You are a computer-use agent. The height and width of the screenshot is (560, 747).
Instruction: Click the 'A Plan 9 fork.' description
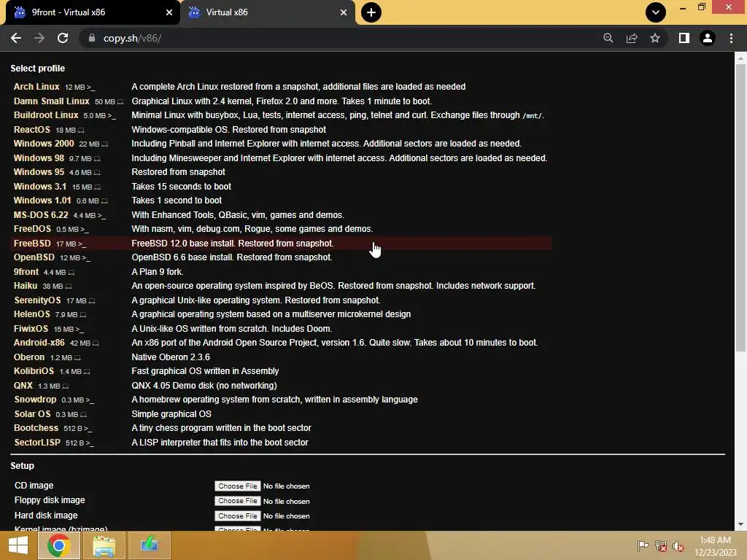[x=158, y=272]
